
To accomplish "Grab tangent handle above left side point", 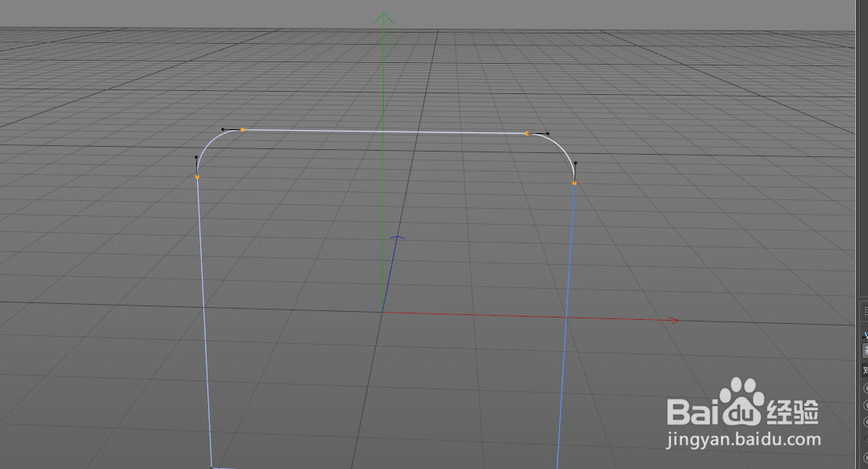I will click(x=196, y=157).
